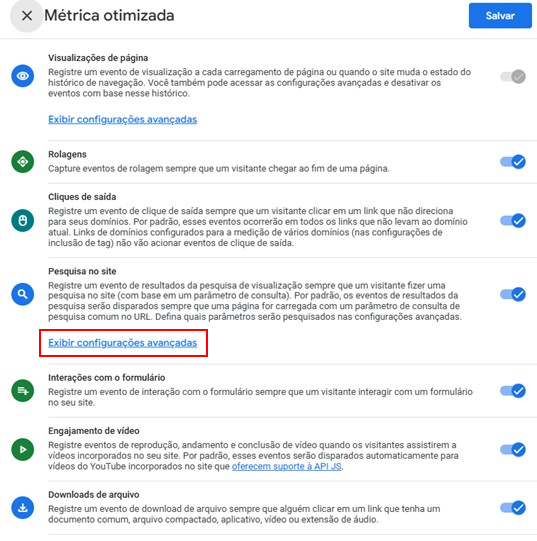The height and width of the screenshot is (541, 537).
Task: Show advanced settings under Pesquisa no site
Action: pos(123,343)
